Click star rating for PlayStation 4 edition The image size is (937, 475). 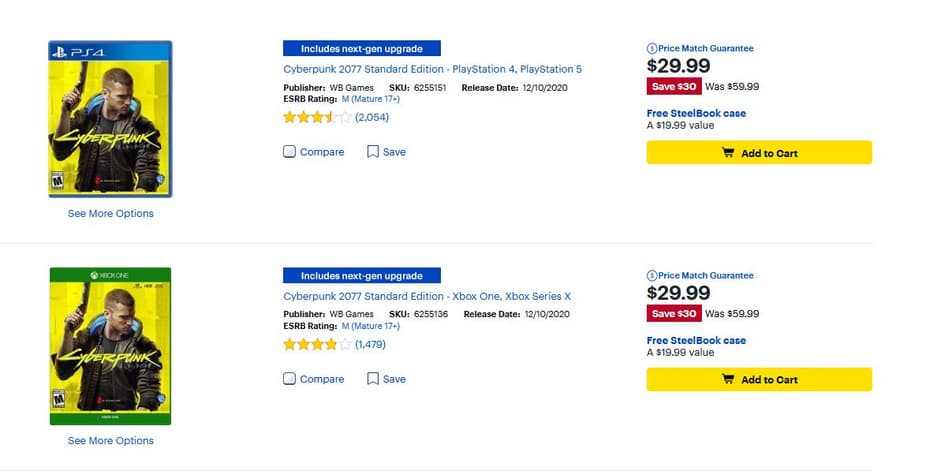pos(317,117)
